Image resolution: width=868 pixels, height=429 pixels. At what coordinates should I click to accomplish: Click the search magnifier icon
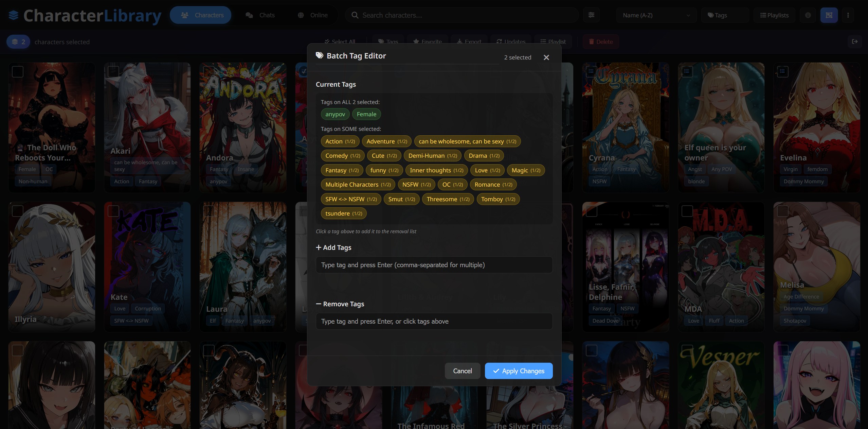pos(355,15)
